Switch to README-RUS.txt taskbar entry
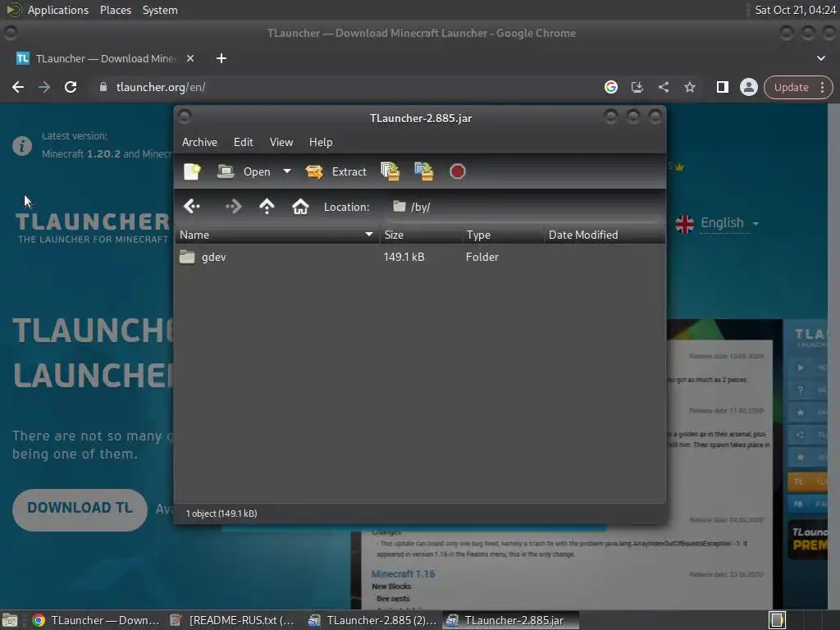The width and height of the screenshot is (840, 630). point(232,620)
